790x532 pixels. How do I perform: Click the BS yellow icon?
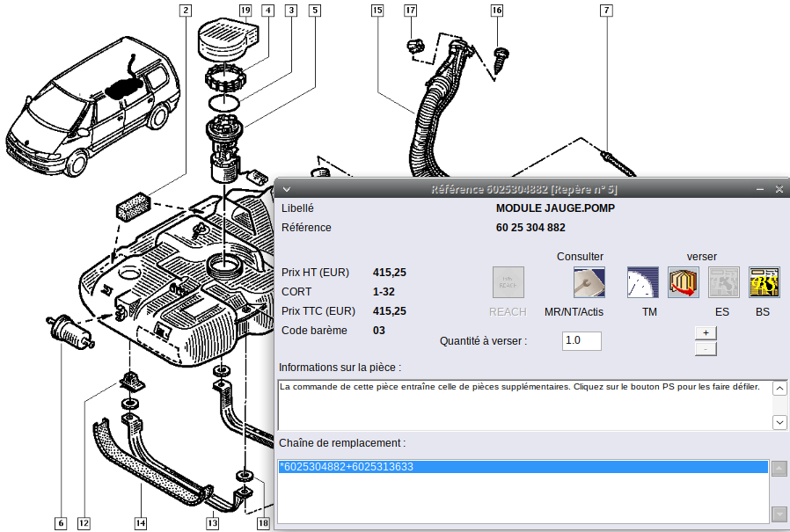[764, 282]
